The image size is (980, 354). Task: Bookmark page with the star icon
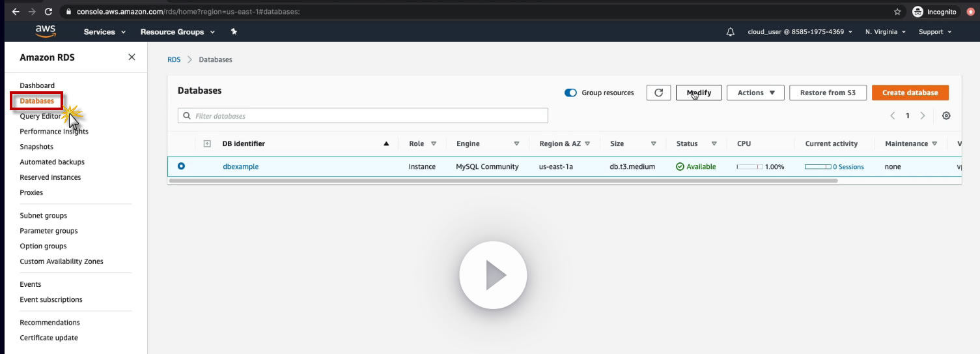(897, 12)
